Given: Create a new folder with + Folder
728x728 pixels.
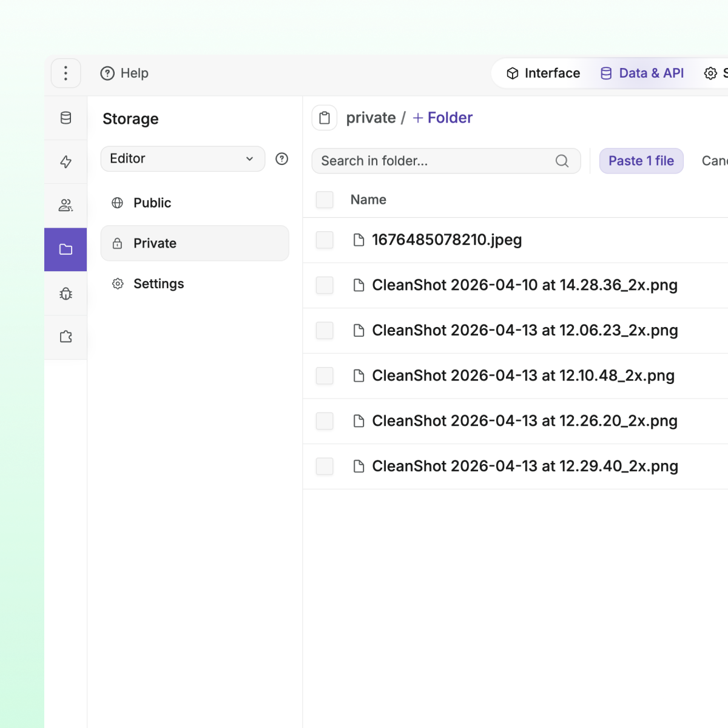Looking at the screenshot, I should [x=442, y=117].
